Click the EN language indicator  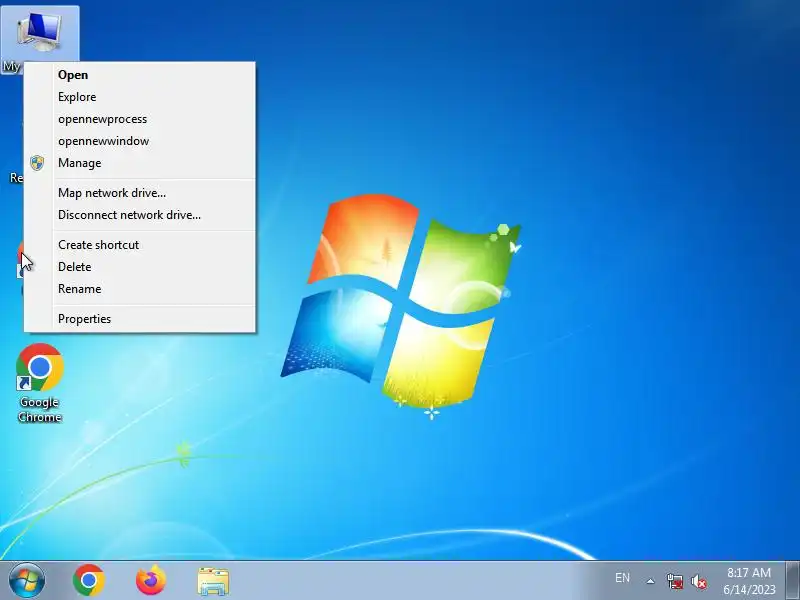[x=622, y=578]
